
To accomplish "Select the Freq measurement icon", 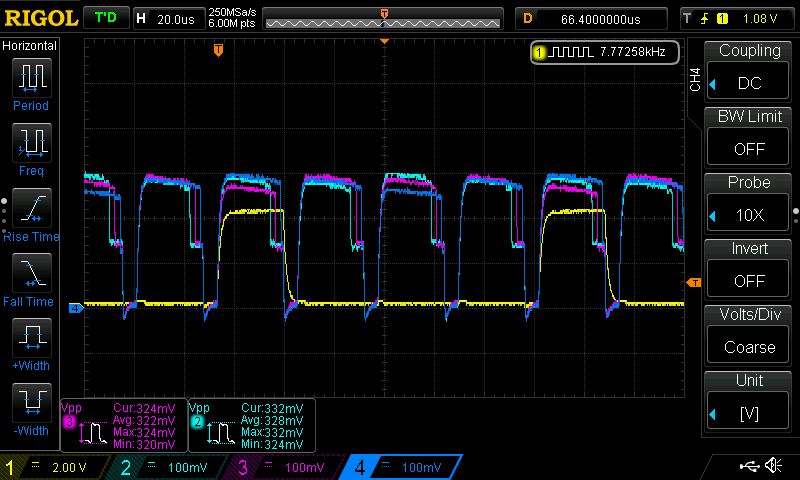I will [34, 143].
